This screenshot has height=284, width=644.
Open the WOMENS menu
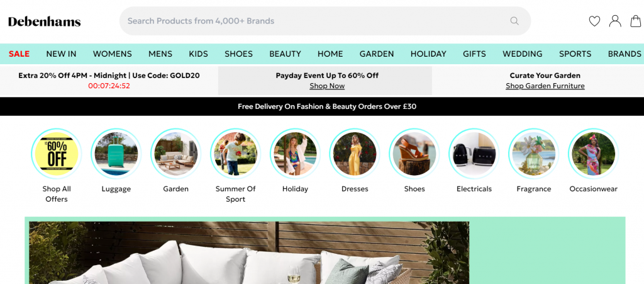tap(112, 54)
